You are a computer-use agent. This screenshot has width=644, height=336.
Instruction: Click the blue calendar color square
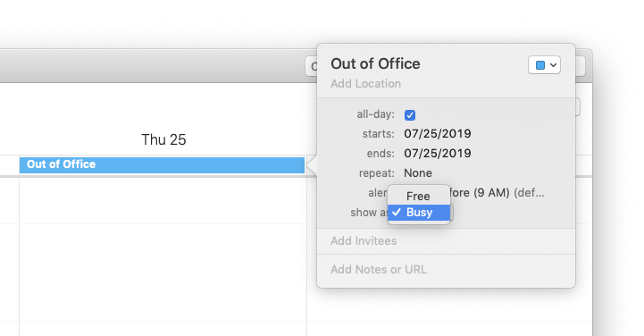(x=540, y=65)
